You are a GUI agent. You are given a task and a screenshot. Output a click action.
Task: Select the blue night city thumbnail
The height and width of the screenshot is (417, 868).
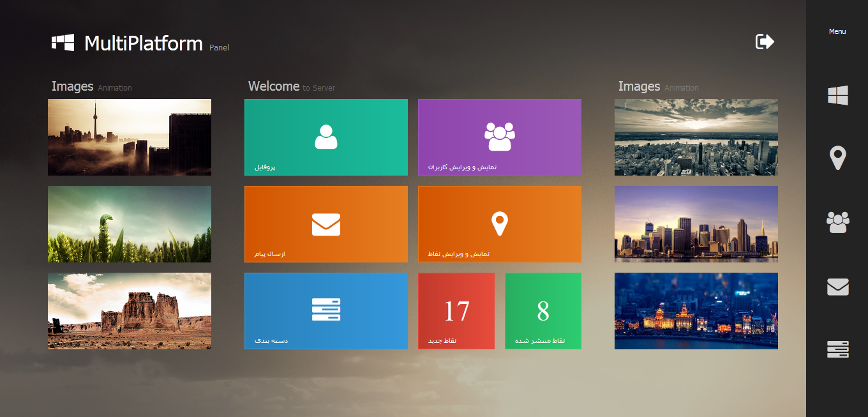696,311
